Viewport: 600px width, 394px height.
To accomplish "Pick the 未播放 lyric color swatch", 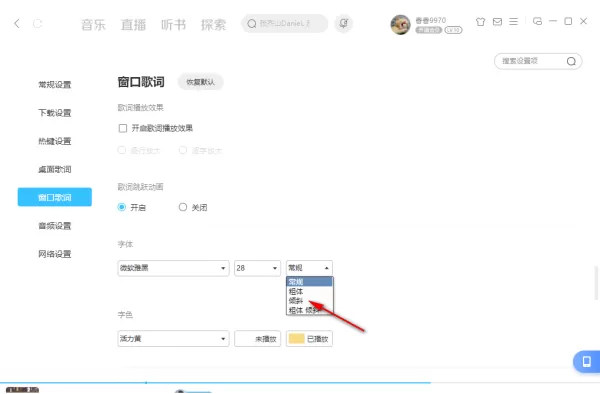I will 258,339.
